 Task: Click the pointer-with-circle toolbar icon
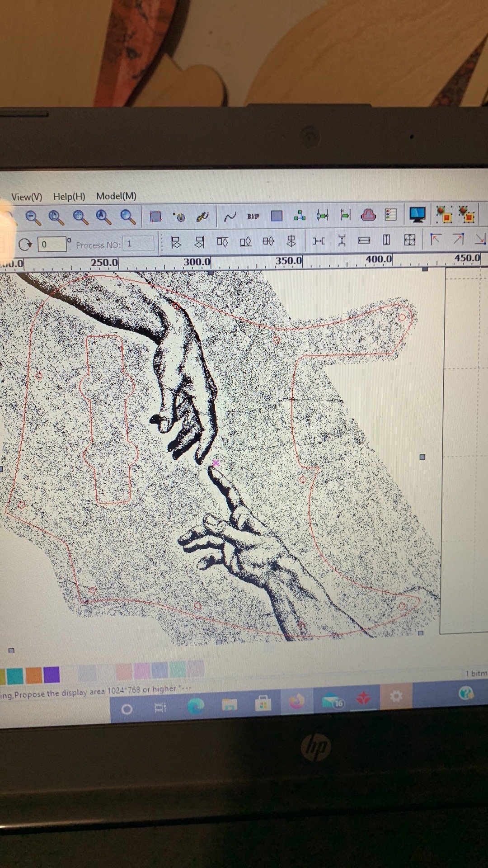179,217
